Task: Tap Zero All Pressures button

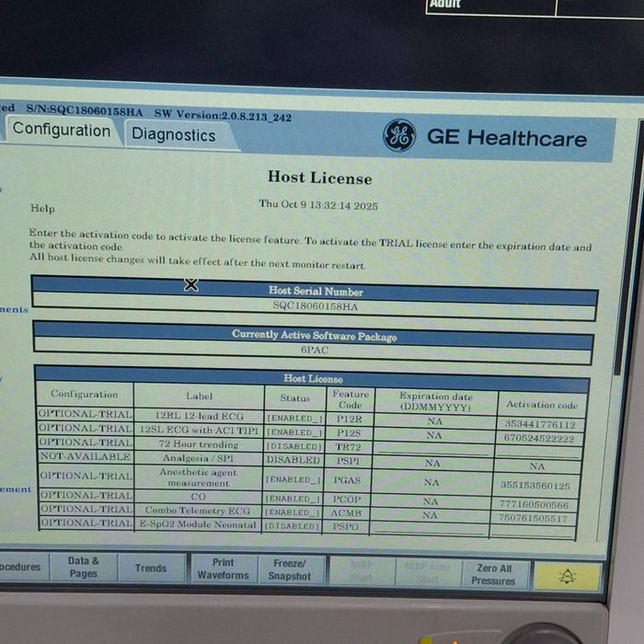Action: tap(494, 574)
